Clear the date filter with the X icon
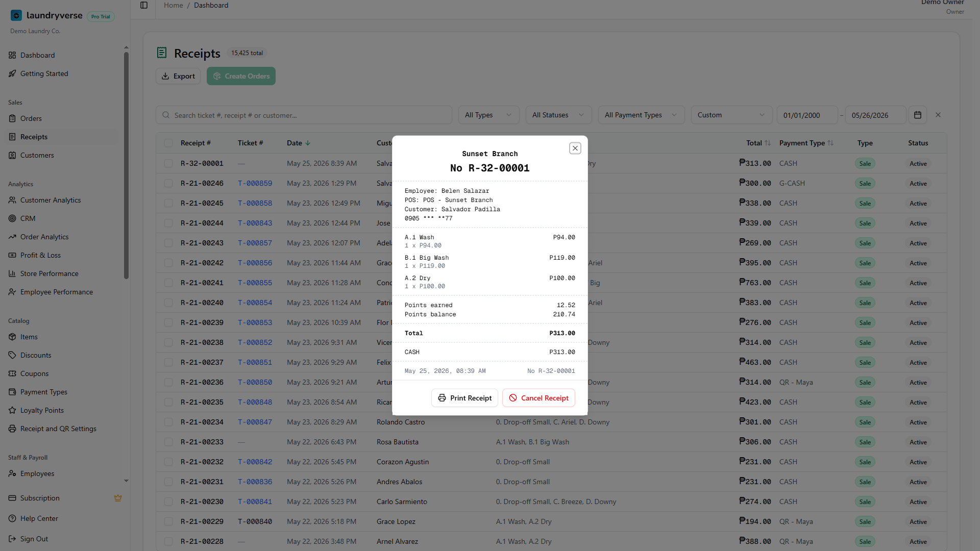This screenshot has height=551, width=980. click(938, 115)
